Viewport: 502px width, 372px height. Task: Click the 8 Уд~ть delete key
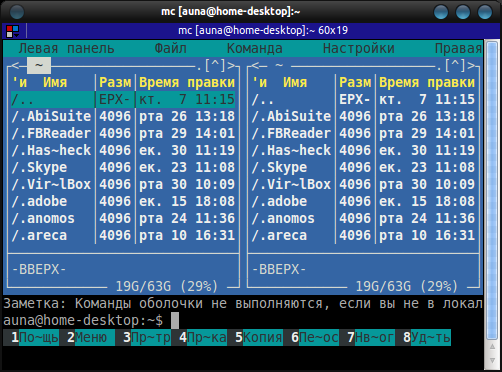(423, 337)
